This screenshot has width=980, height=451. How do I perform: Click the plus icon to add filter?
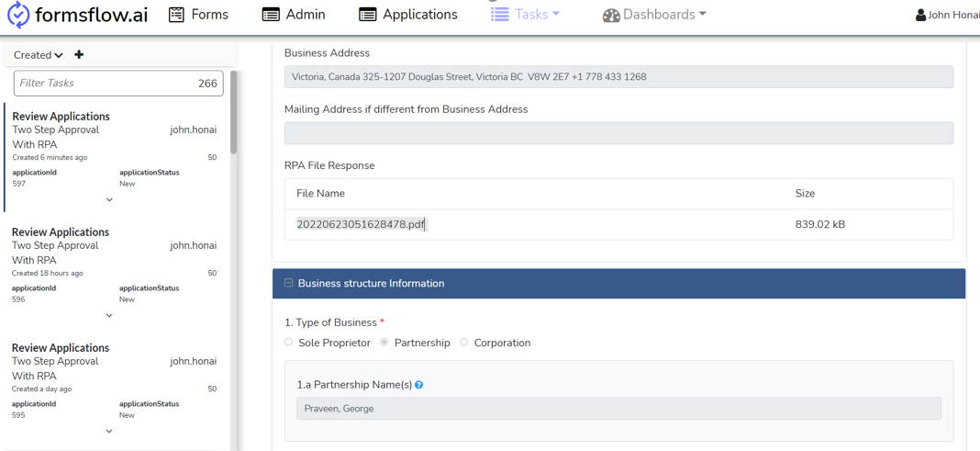79,55
